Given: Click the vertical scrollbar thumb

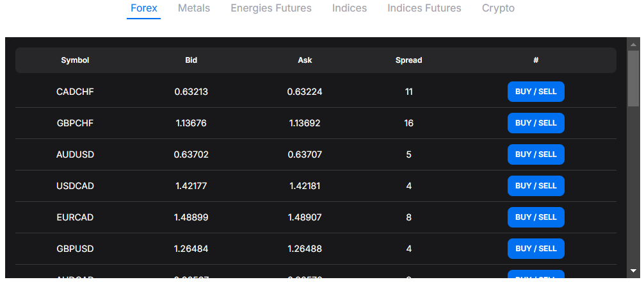Looking at the screenshot, I should tap(633, 77).
